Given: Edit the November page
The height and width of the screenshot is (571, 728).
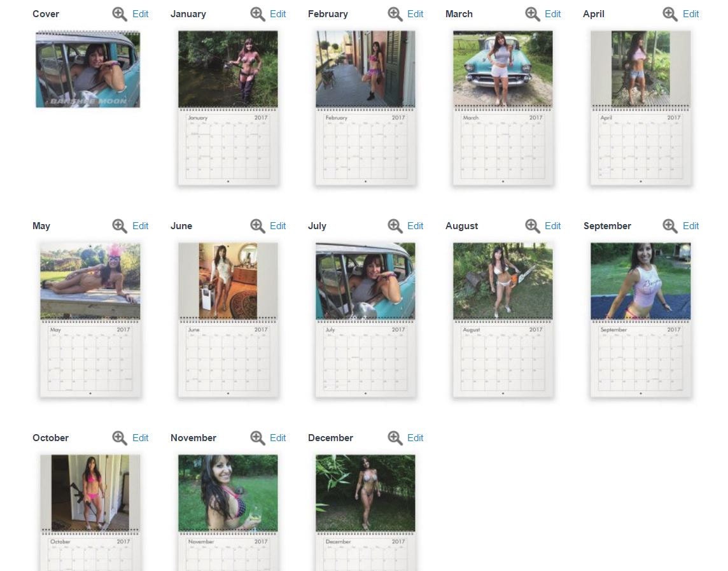Looking at the screenshot, I should tap(277, 438).
